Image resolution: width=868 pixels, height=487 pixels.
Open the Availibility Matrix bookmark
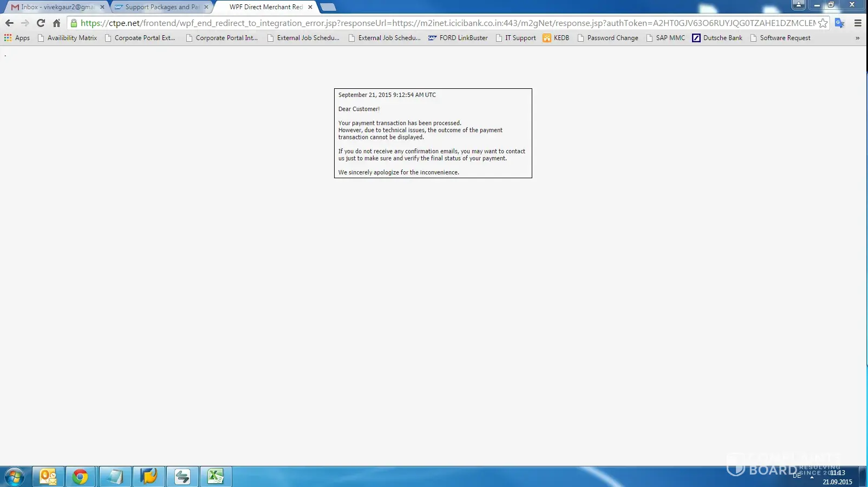point(67,38)
